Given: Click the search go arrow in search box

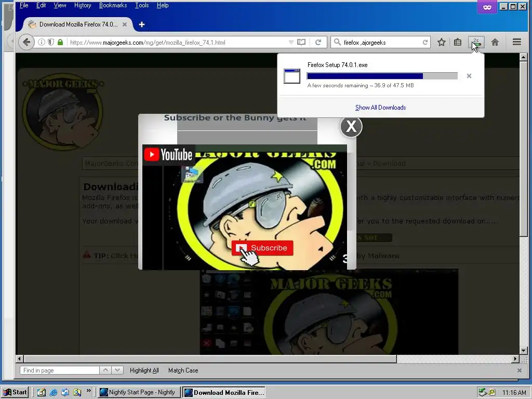Looking at the screenshot, I should [425, 43].
